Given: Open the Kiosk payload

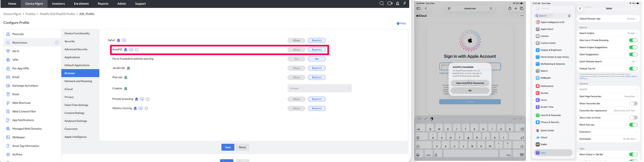Looking at the screenshot, I should pos(32,94).
